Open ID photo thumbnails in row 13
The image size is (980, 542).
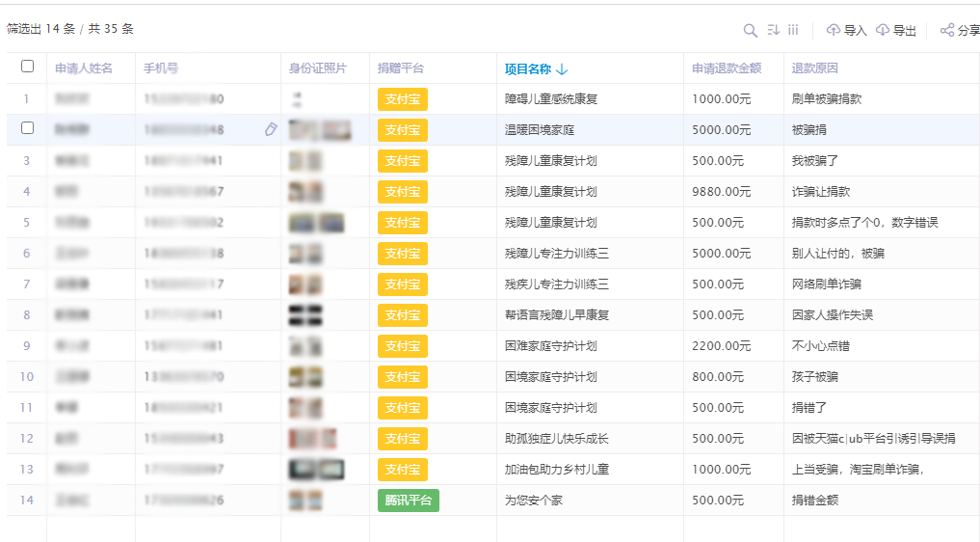click(x=316, y=470)
